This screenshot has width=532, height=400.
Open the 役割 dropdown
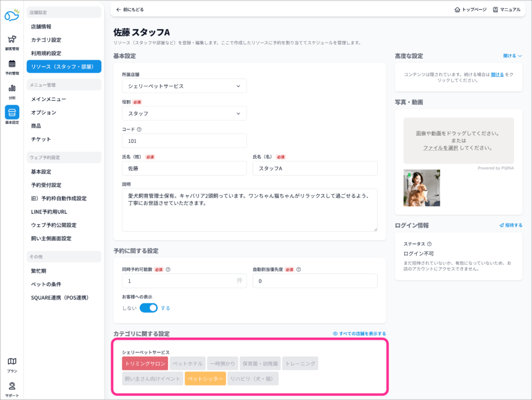(x=184, y=113)
